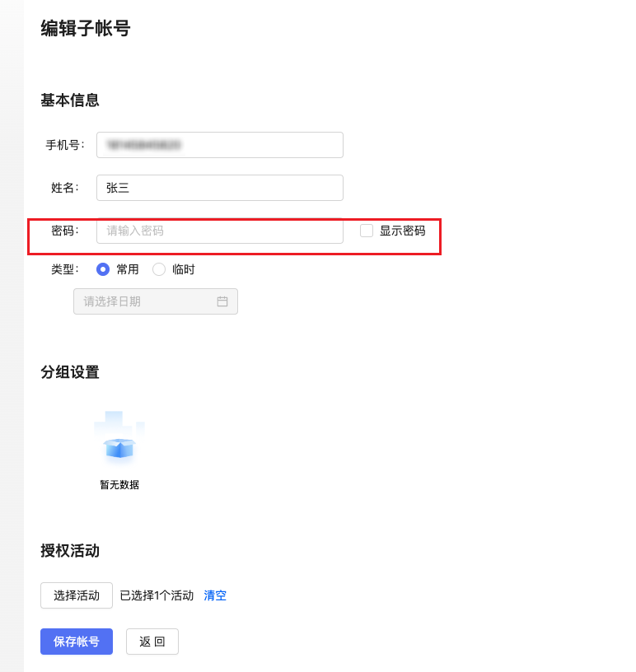Go back using the 返回 button
Viewport: 636px width, 672px height.
[x=152, y=642]
